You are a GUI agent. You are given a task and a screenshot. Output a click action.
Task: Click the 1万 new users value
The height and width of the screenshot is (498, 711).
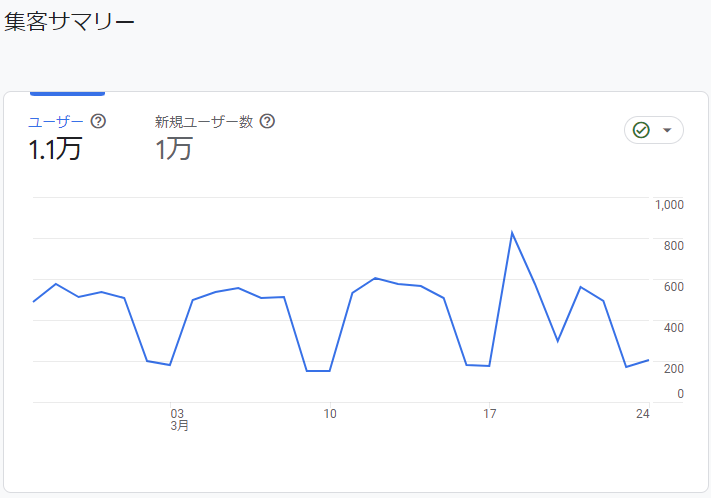pos(174,149)
